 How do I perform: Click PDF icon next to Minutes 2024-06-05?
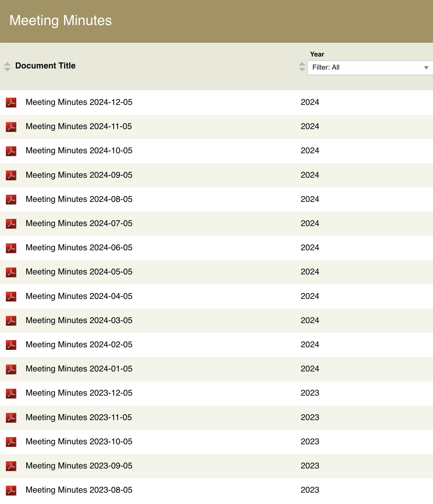coord(11,248)
